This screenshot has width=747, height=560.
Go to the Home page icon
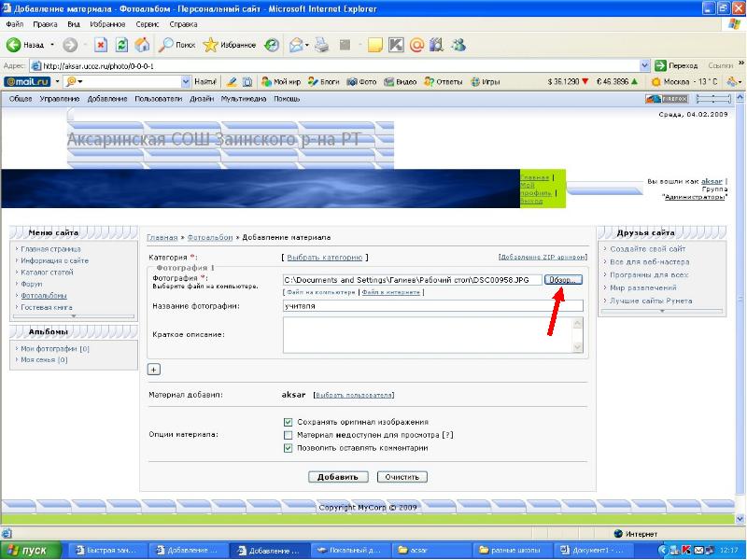(142, 45)
